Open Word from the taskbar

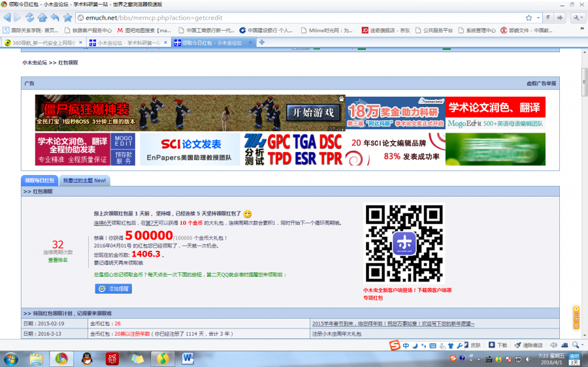[x=188, y=359]
